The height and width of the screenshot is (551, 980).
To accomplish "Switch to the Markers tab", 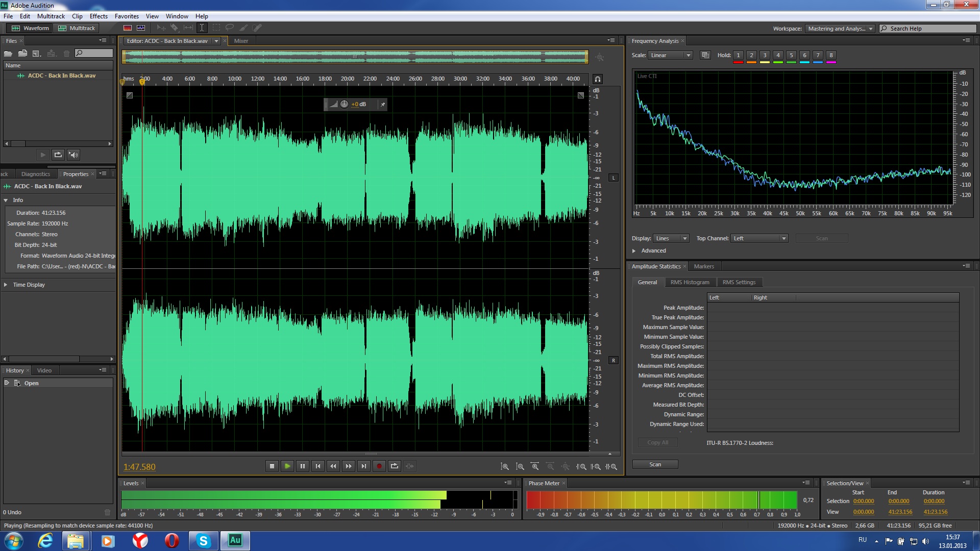I will pos(704,266).
